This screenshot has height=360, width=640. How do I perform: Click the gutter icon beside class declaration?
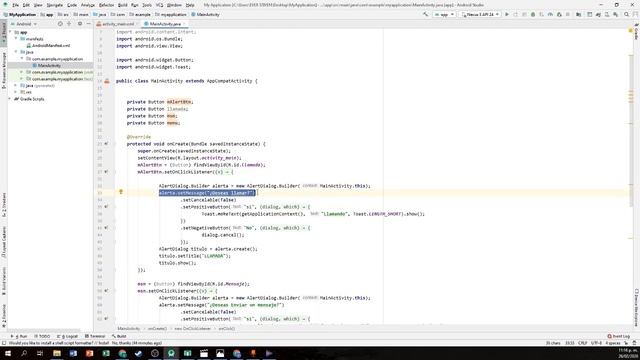(x=107, y=81)
